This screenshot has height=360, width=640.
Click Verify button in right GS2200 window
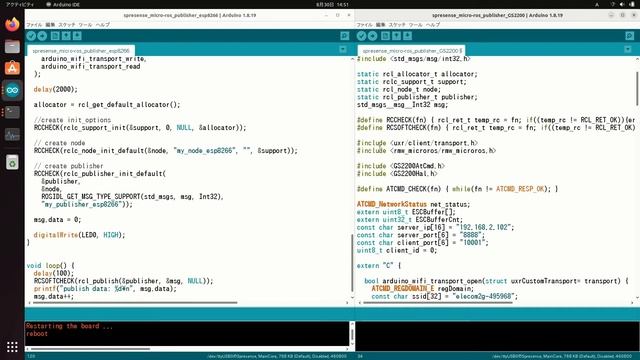click(x=361, y=36)
